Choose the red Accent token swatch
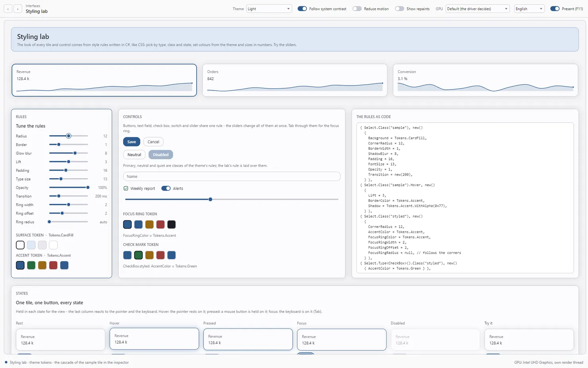 pos(53,265)
